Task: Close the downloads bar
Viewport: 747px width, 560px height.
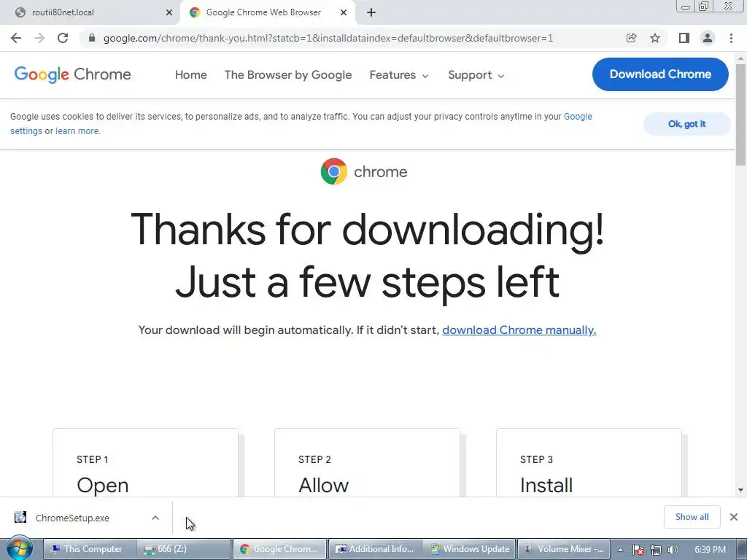Action: [x=734, y=517]
